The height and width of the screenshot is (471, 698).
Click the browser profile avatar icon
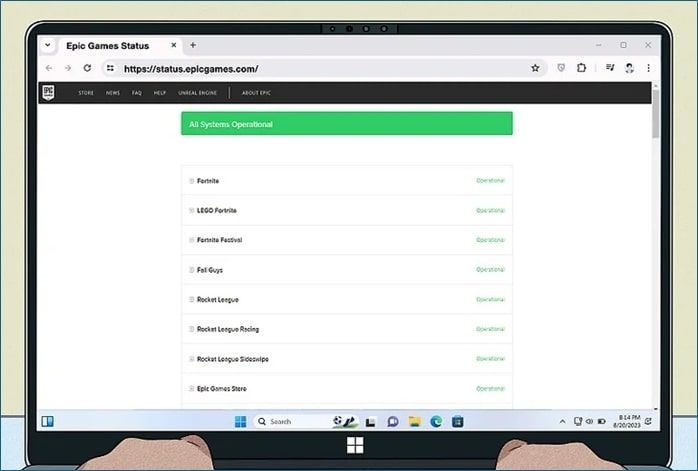[629, 68]
